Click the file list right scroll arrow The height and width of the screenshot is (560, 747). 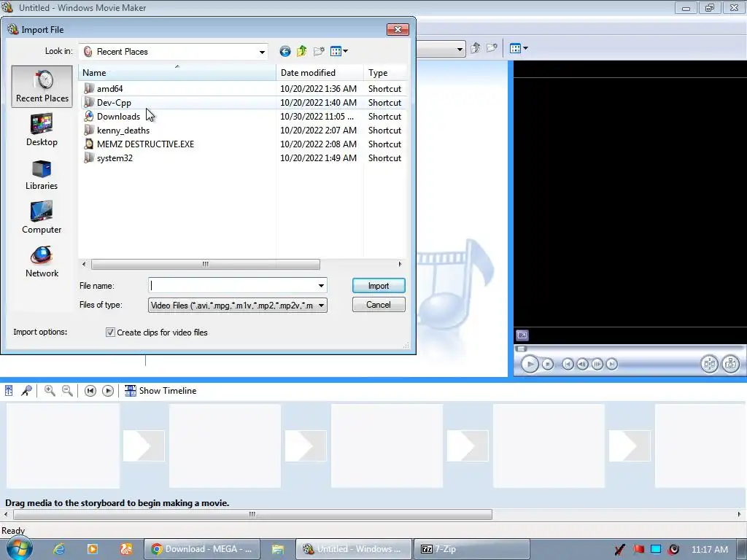coord(400,264)
